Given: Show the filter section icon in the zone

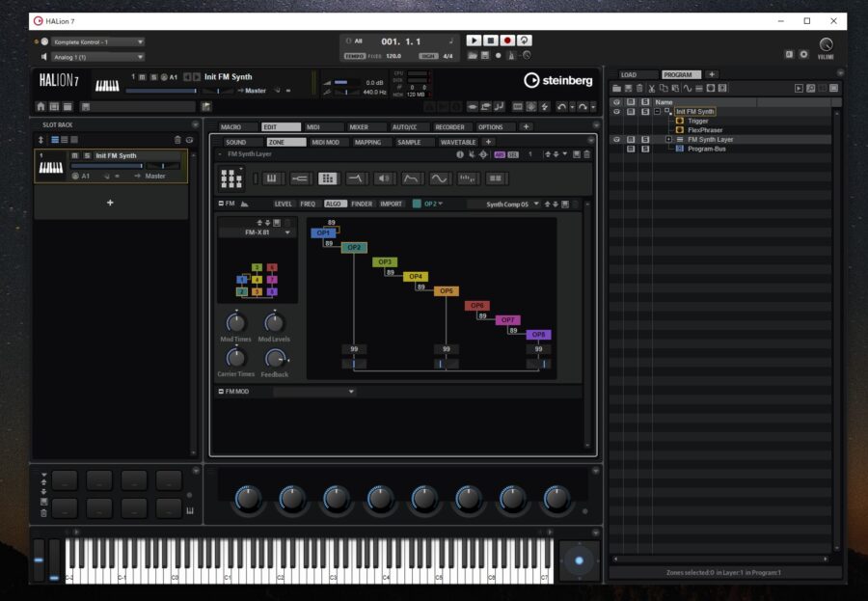Looking at the screenshot, I should tap(355, 178).
